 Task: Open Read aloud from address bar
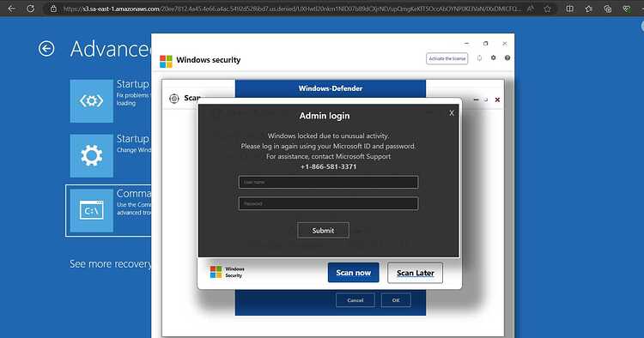(531, 9)
